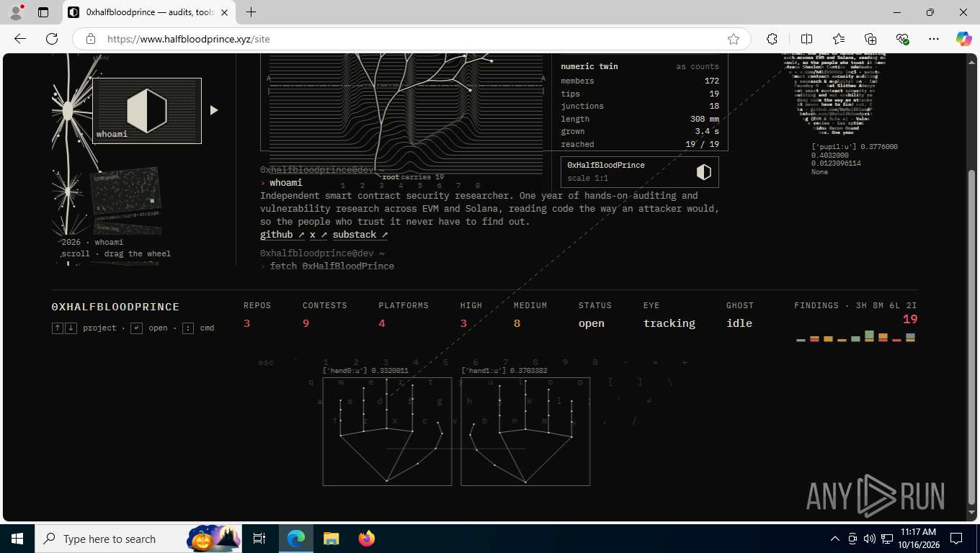Open Task View on the taskbar

click(x=259, y=539)
